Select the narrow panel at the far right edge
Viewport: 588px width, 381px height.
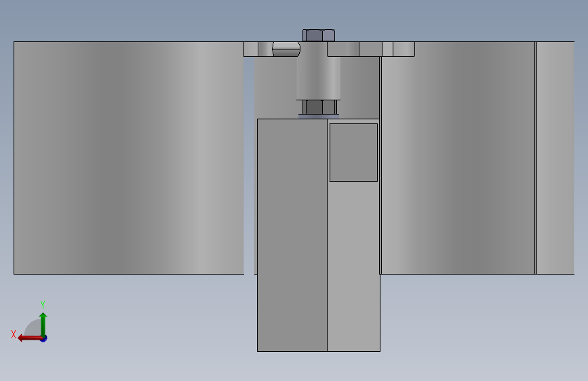point(555,158)
